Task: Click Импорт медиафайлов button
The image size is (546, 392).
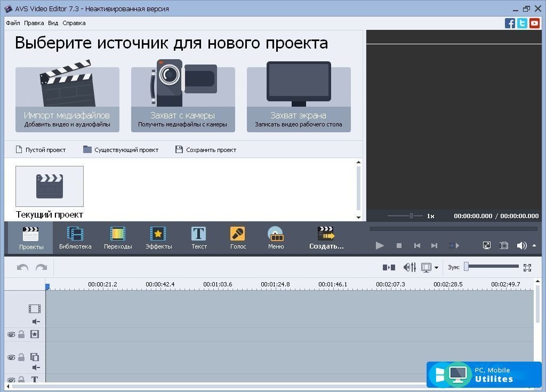Action: (x=67, y=99)
